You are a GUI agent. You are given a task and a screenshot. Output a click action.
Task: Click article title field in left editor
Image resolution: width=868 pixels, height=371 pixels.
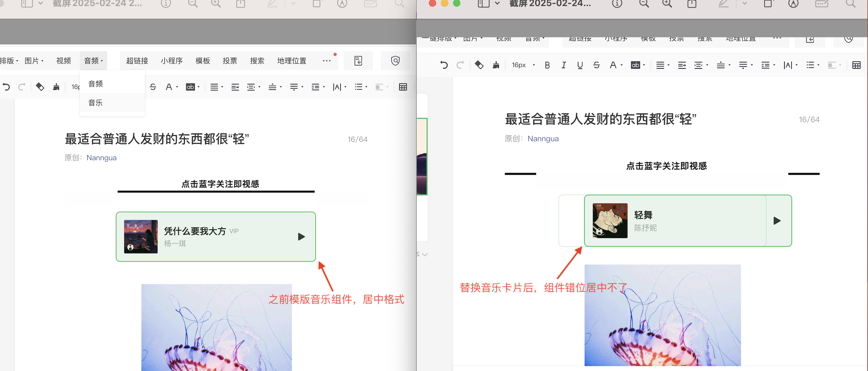pyautogui.click(x=157, y=139)
